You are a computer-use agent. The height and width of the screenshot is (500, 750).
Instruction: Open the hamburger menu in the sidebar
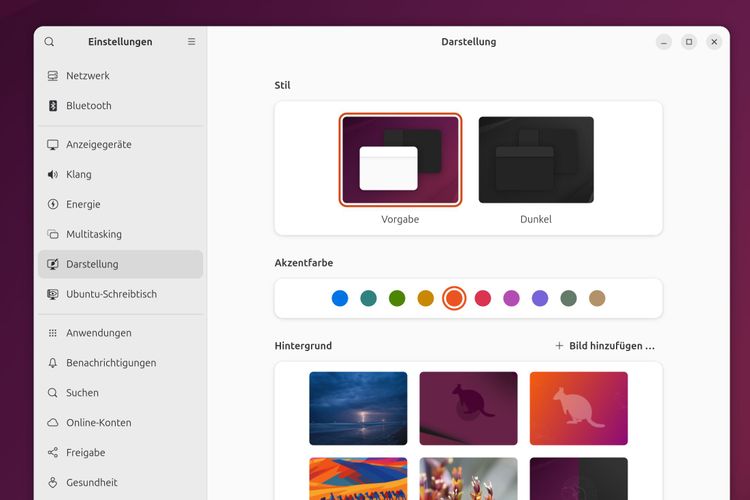pyautogui.click(x=192, y=42)
